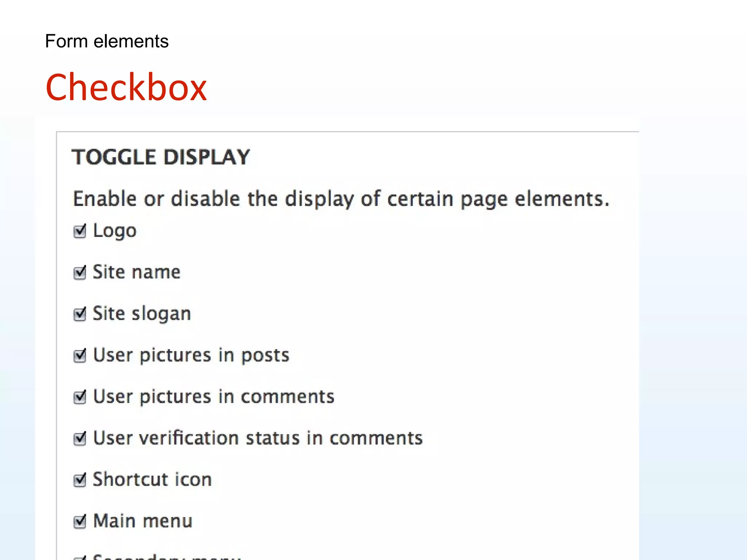Toggle the Site name checkbox

(x=80, y=272)
